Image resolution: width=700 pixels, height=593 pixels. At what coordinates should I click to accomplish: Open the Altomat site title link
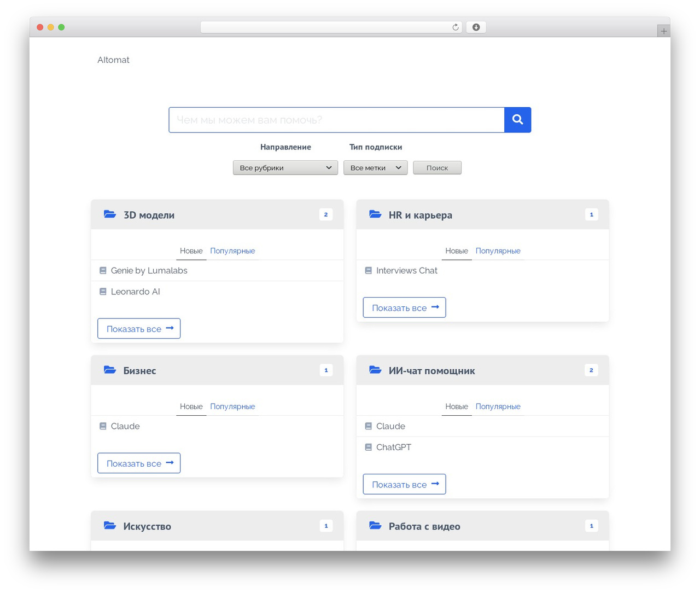point(113,60)
